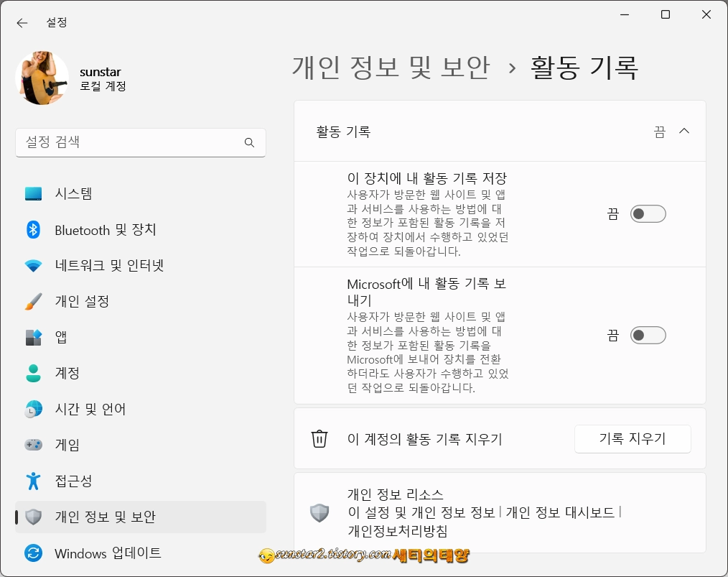Click the 개인 설정 brush icon

pyautogui.click(x=33, y=301)
